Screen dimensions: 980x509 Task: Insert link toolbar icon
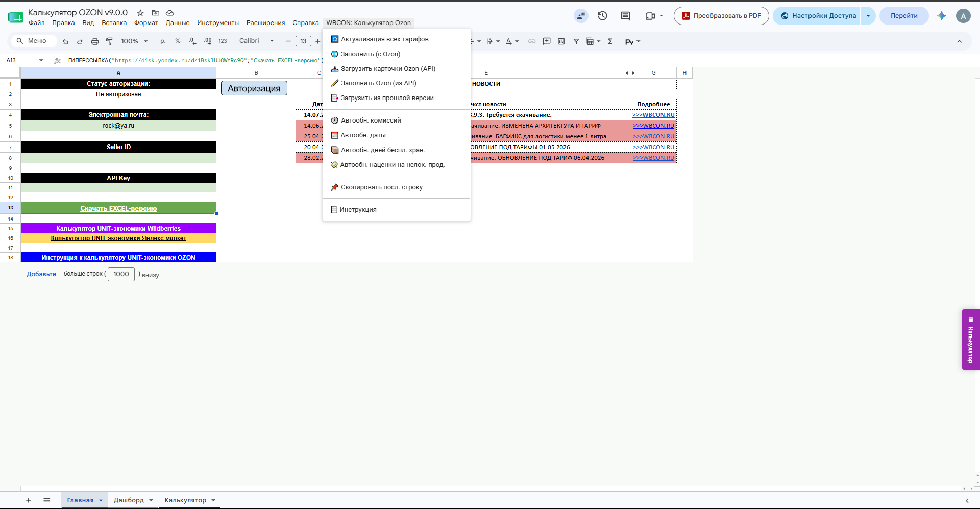click(x=532, y=41)
